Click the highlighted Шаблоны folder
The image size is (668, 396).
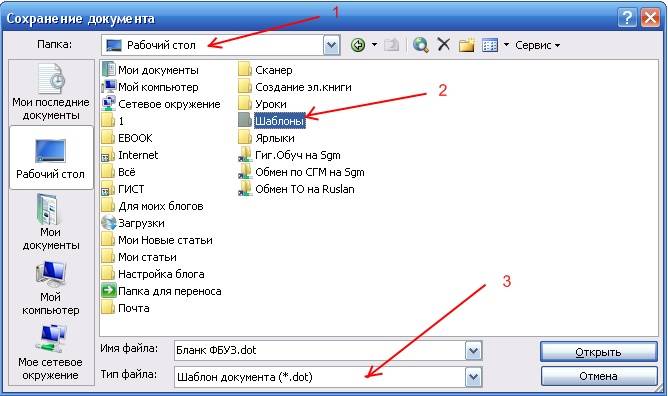[x=271, y=121]
